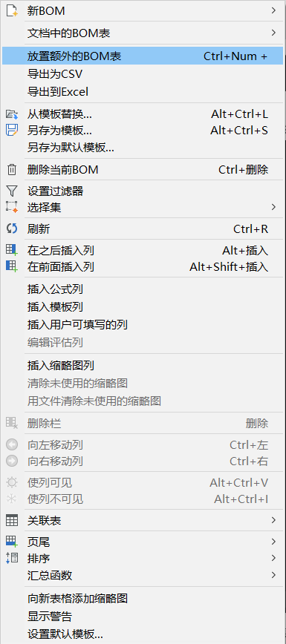
Task: Open 设置默认模板... entry
Action: (x=143, y=634)
